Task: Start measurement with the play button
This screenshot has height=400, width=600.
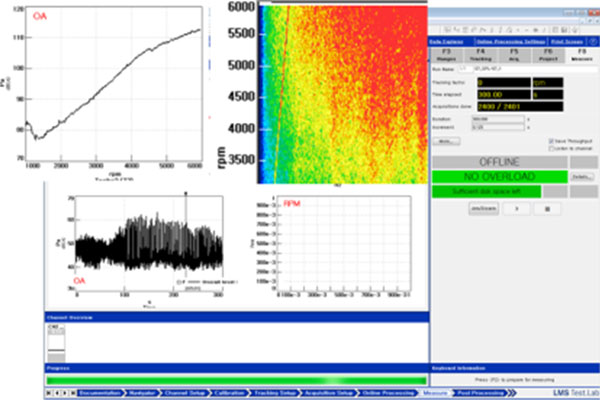Action: coord(517,209)
